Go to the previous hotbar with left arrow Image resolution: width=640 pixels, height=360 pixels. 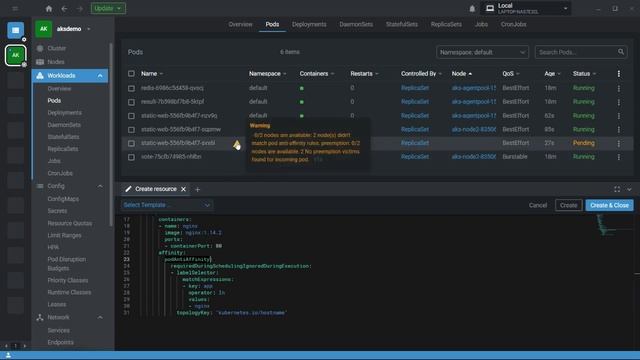[6, 346]
